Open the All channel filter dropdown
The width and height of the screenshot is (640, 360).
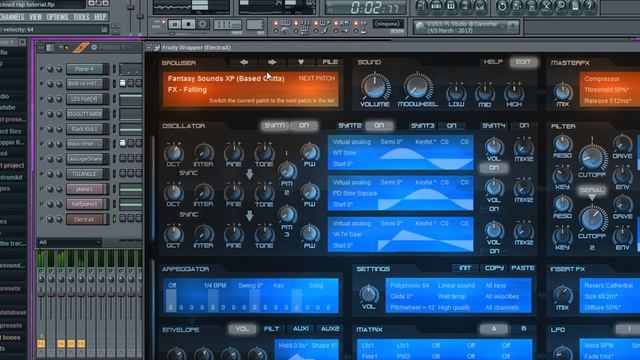pos(69,242)
